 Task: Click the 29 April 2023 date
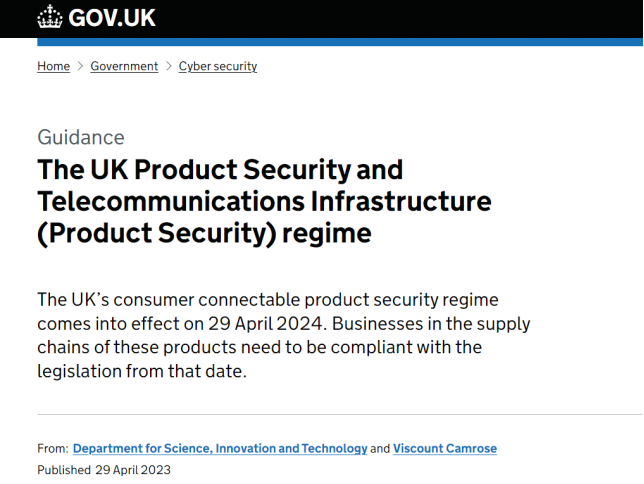(133, 470)
